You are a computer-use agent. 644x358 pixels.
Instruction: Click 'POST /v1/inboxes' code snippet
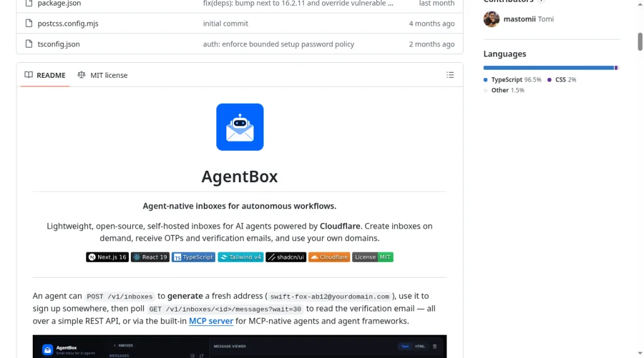(119, 296)
